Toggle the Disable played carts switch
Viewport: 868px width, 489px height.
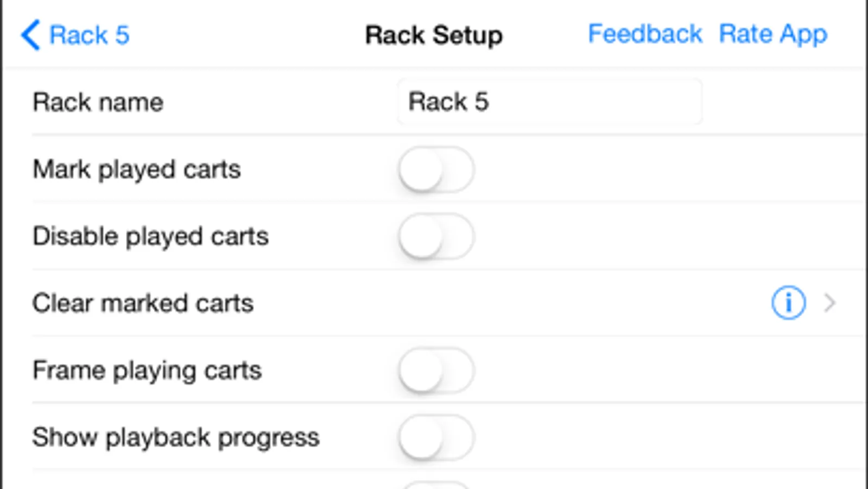pyautogui.click(x=436, y=236)
